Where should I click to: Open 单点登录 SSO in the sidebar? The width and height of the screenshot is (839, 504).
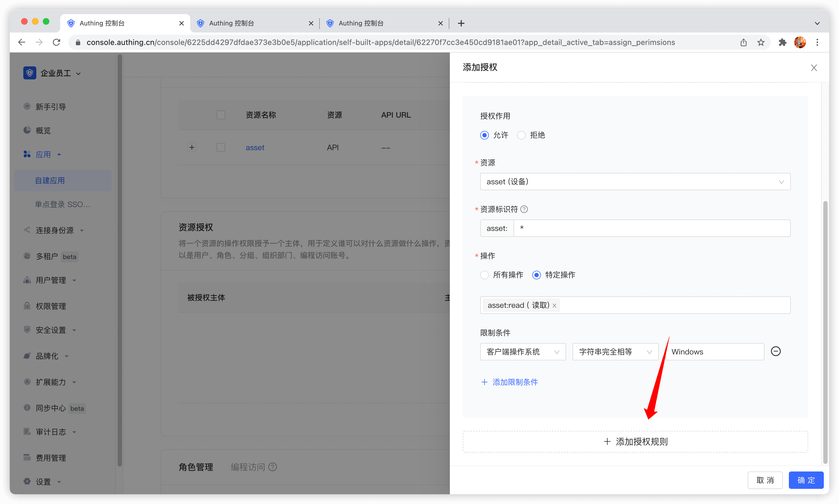click(63, 204)
